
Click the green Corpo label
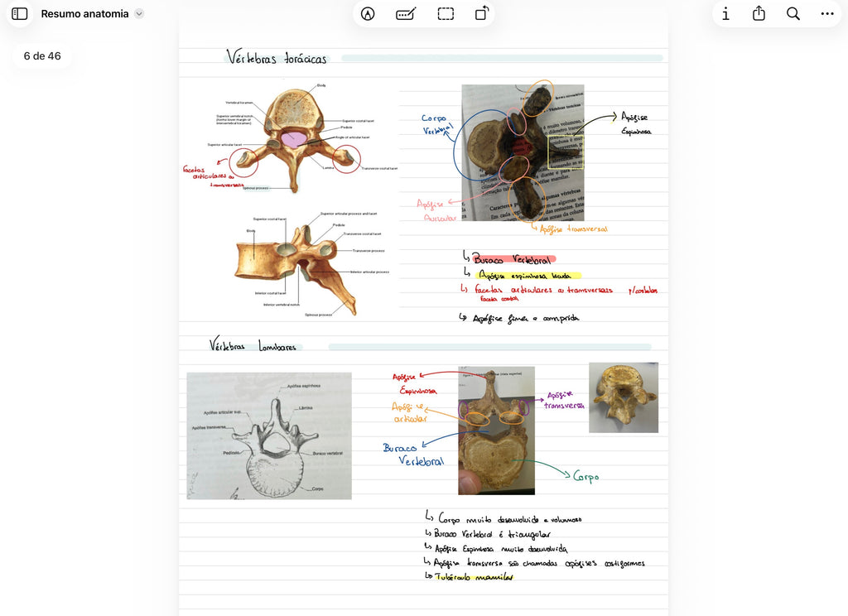click(585, 476)
